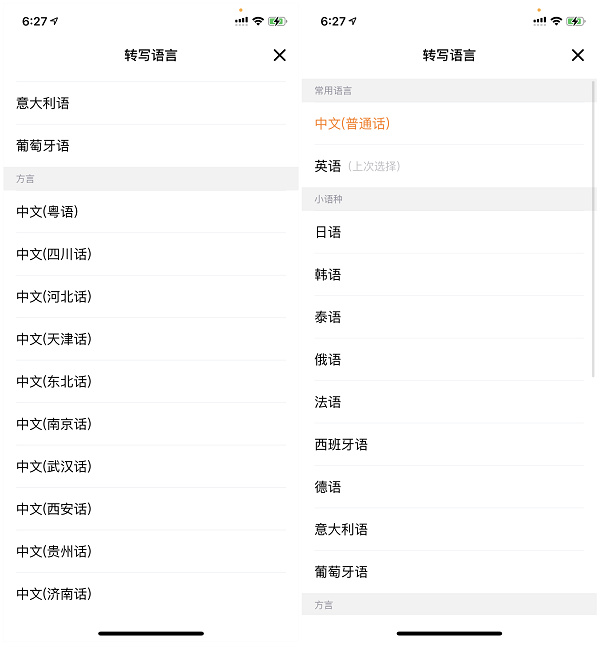Screen dimensions: 600x645
Task: Select 葡萄牙语 in the left panel
Action: coord(151,146)
